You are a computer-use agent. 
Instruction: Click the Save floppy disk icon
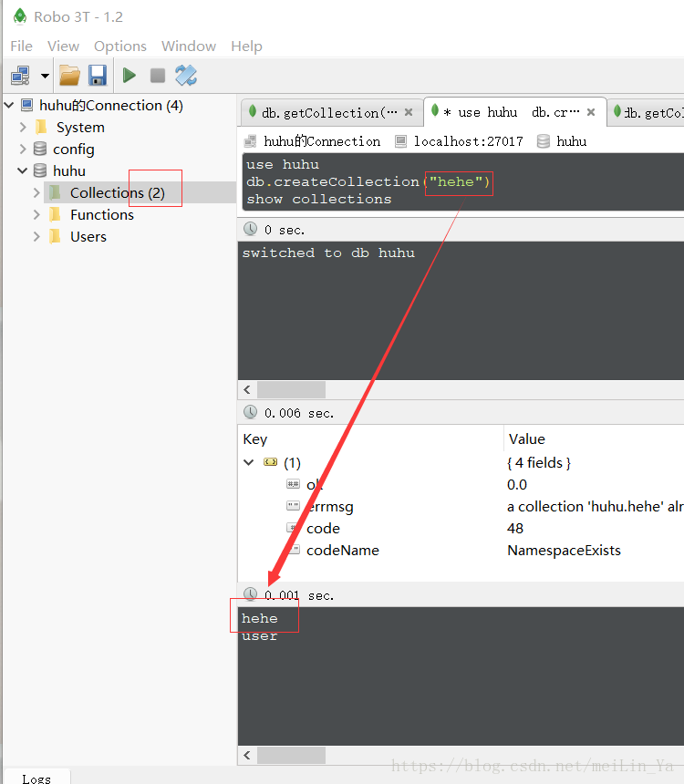[x=98, y=76]
